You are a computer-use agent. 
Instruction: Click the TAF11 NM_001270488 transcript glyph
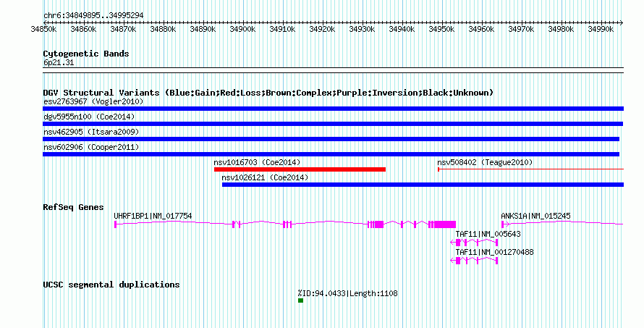click(x=475, y=261)
